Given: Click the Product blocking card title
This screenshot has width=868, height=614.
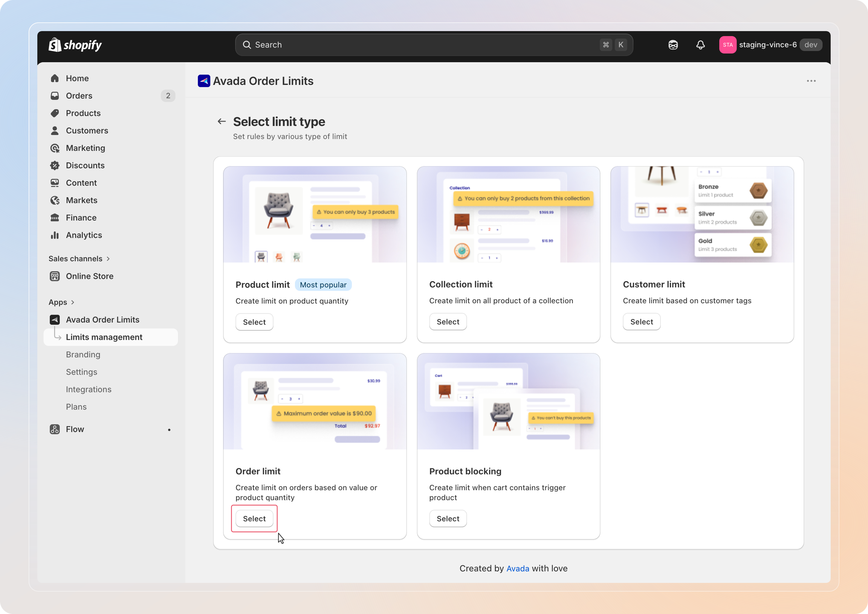Looking at the screenshot, I should [x=465, y=471].
